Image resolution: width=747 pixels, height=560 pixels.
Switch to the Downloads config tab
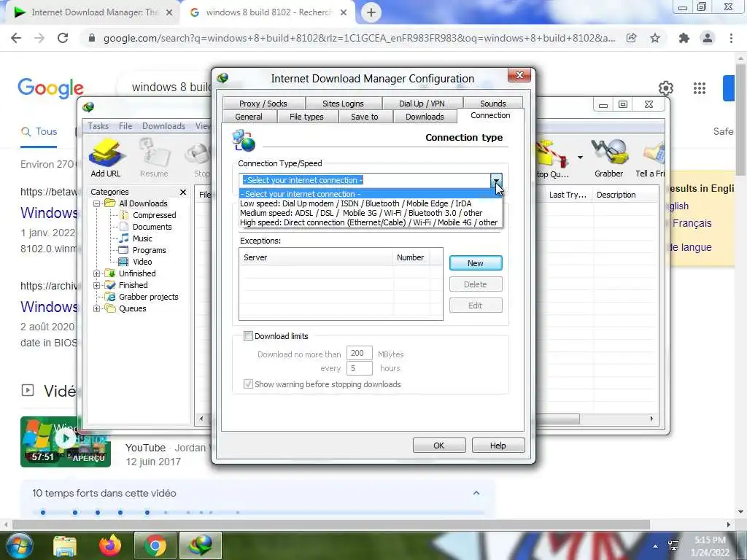[x=425, y=117]
